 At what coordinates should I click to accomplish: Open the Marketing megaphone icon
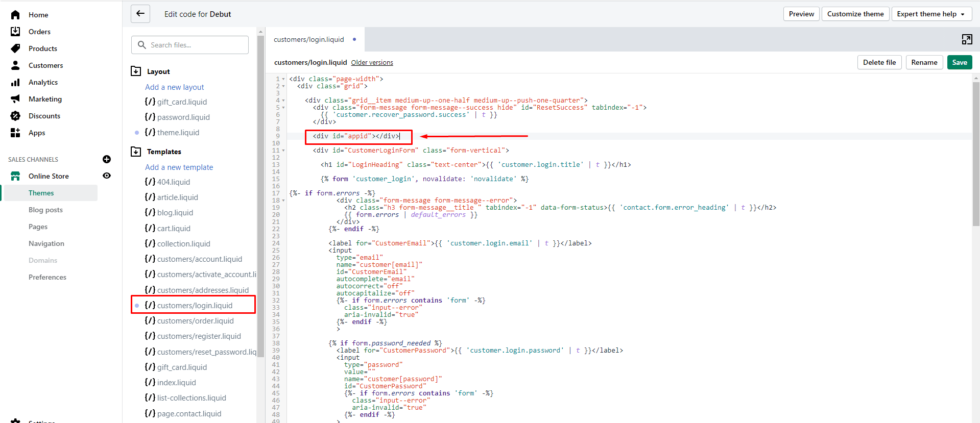point(15,99)
